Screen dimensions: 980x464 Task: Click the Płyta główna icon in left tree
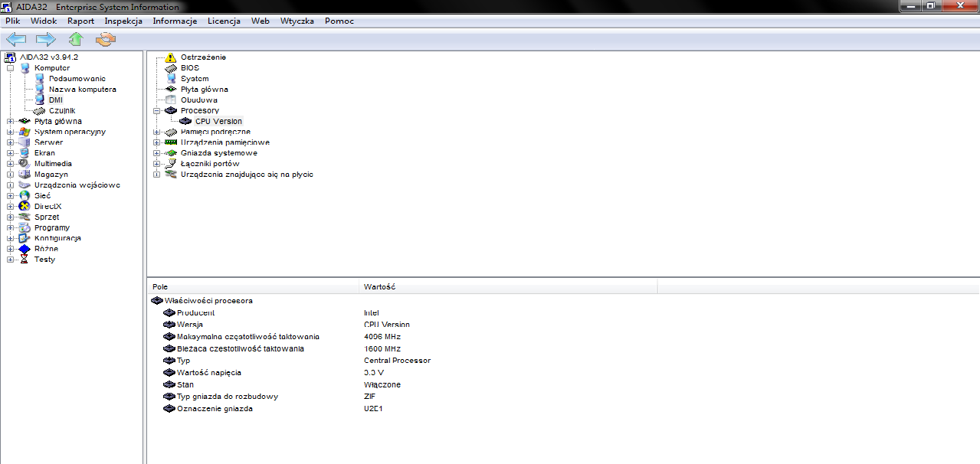[x=25, y=121]
